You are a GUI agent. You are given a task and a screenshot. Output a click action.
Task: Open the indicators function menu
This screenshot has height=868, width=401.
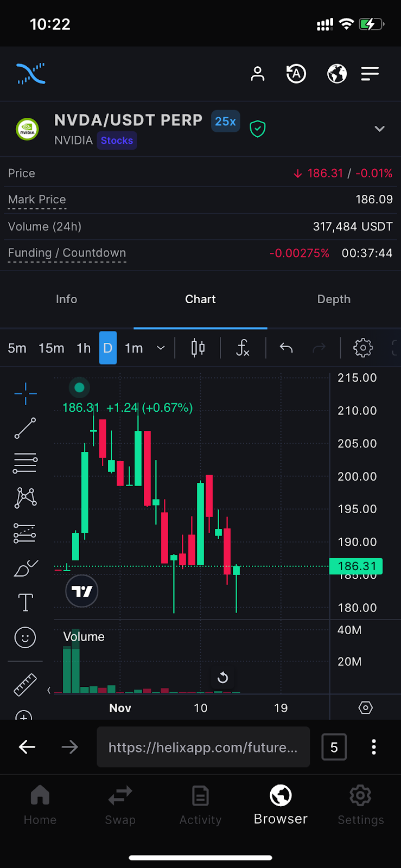click(x=243, y=348)
